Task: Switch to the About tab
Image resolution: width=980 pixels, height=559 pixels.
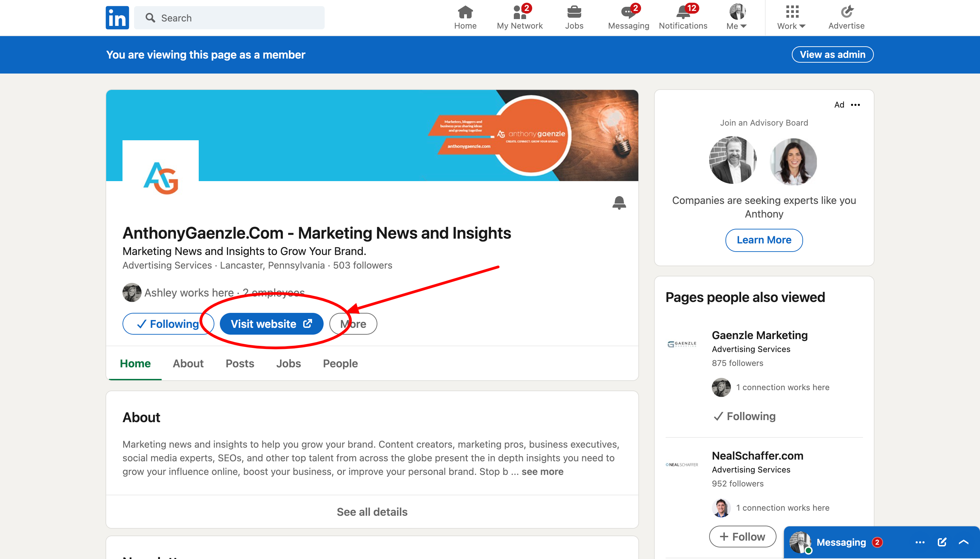Action: [188, 363]
